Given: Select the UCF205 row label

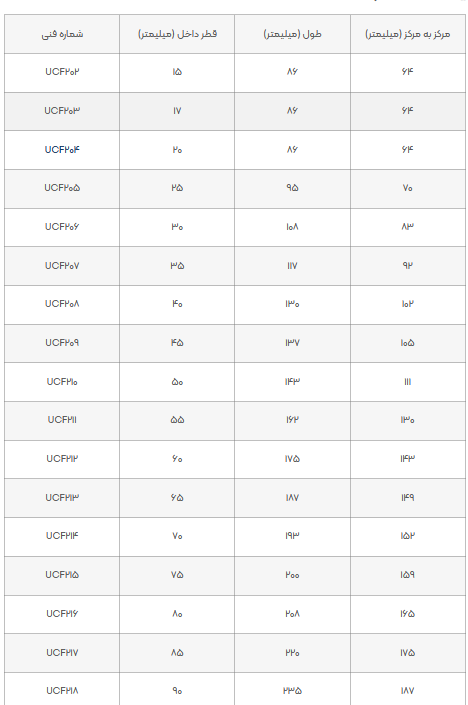Looking at the screenshot, I should pyautogui.click(x=62, y=188).
